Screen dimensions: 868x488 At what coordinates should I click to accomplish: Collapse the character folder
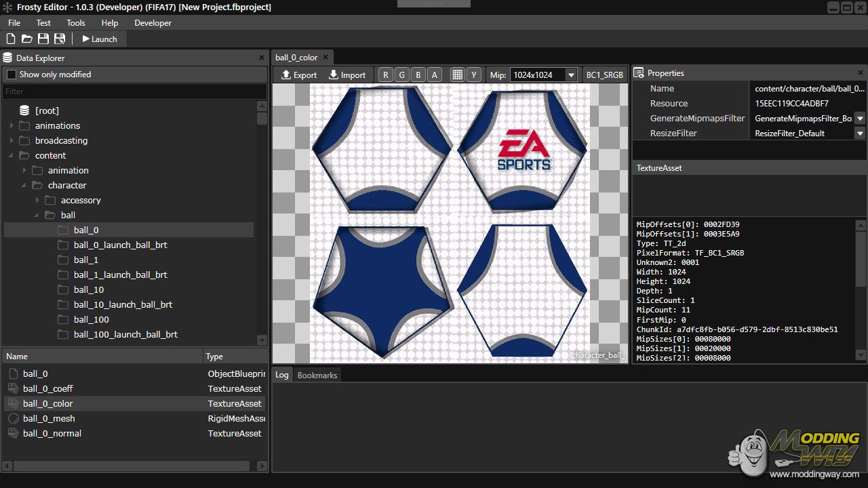pyautogui.click(x=24, y=186)
